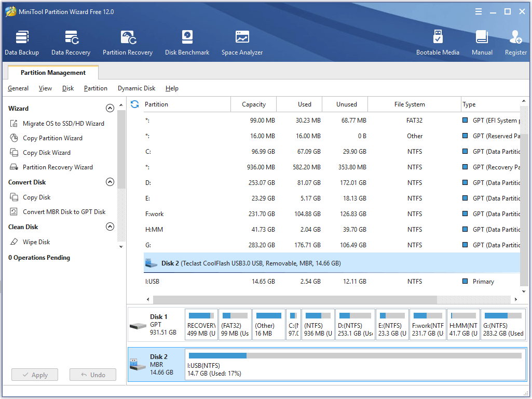Click the Copy Disk Wizard icon
532x399 pixels.
pyautogui.click(x=13, y=152)
